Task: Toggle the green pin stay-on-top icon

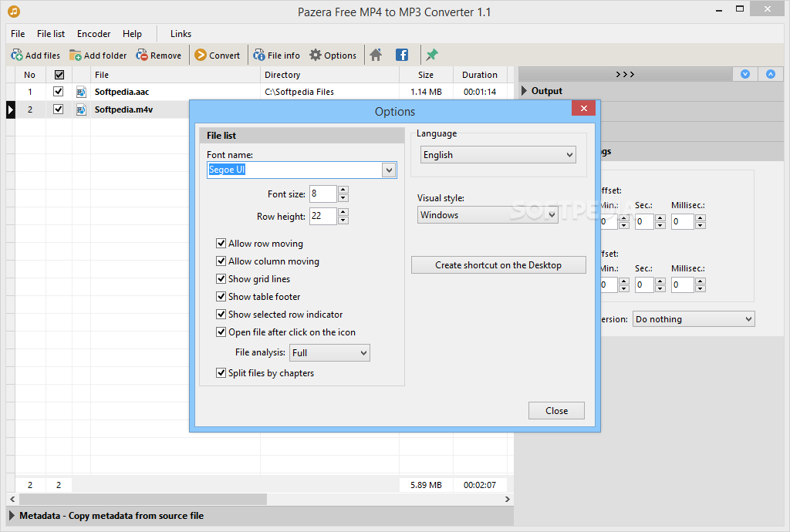Action: click(432, 55)
